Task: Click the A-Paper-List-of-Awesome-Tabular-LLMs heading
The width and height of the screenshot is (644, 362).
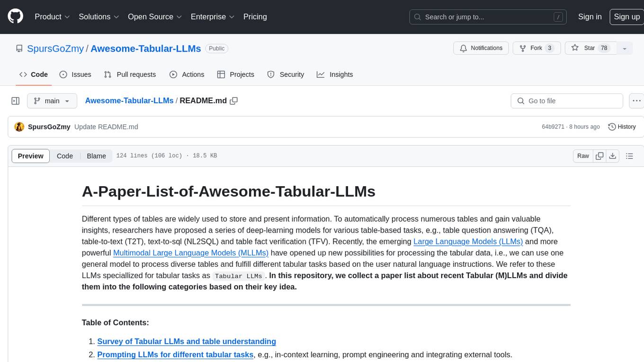Action: pos(229,191)
